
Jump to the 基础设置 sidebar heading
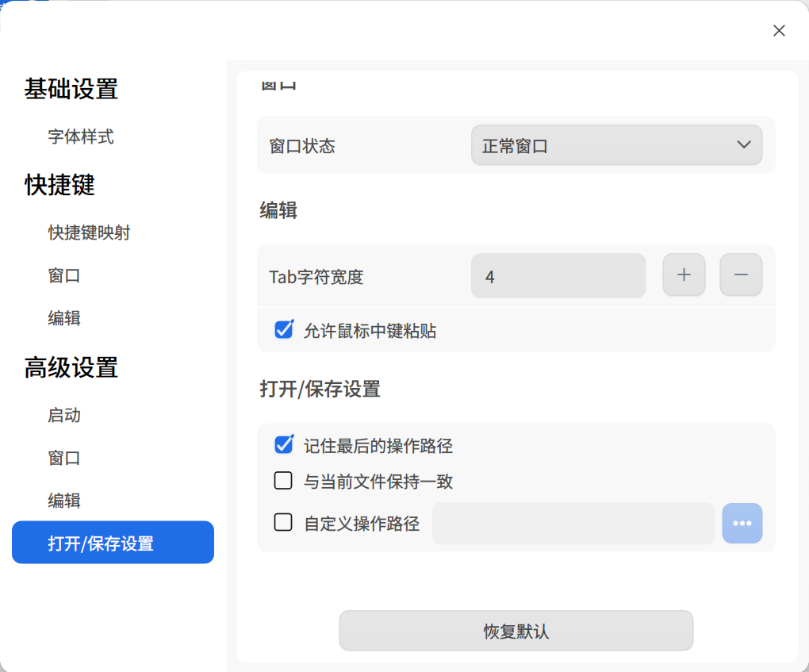[71, 89]
